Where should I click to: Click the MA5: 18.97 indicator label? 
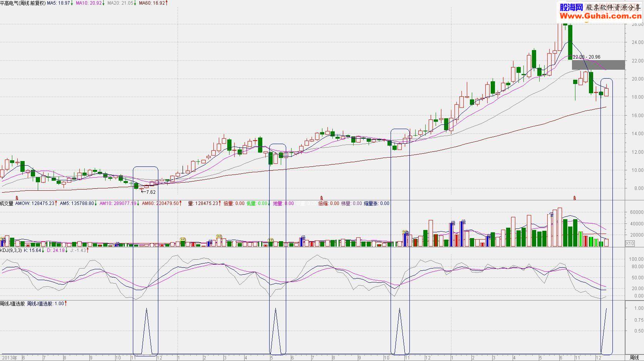click(x=59, y=3)
